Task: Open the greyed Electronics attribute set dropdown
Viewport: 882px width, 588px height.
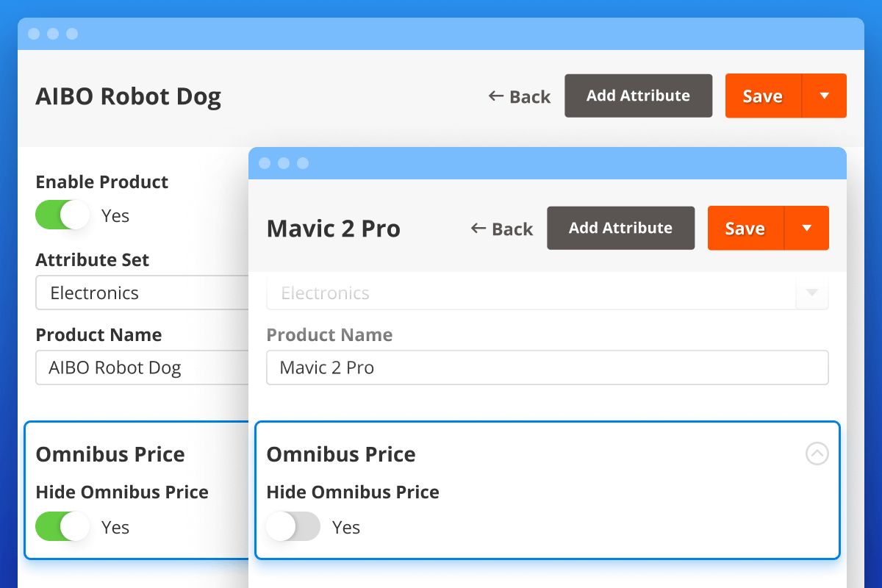Action: [x=812, y=293]
